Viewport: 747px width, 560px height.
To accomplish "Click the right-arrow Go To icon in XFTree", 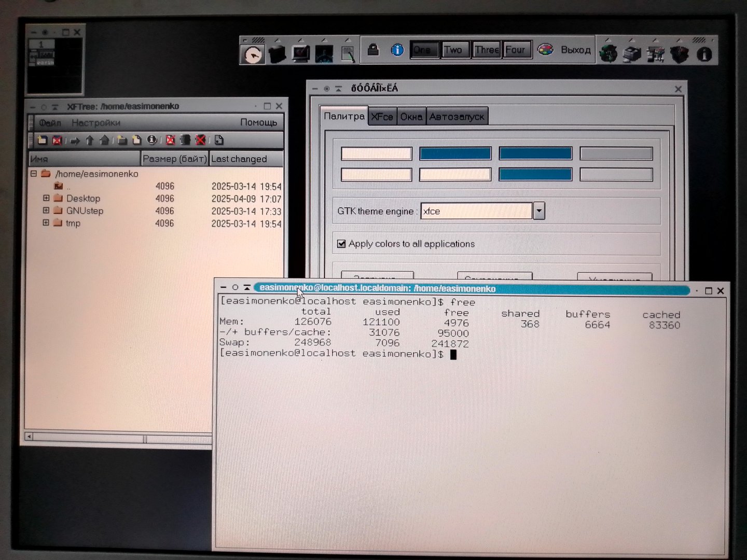I will 75,141.
